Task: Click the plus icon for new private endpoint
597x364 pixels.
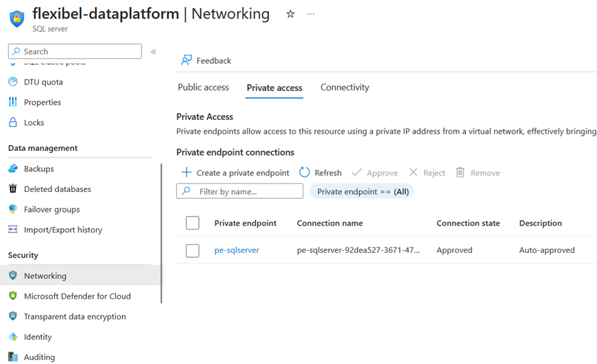Action: (x=186, y=172)
